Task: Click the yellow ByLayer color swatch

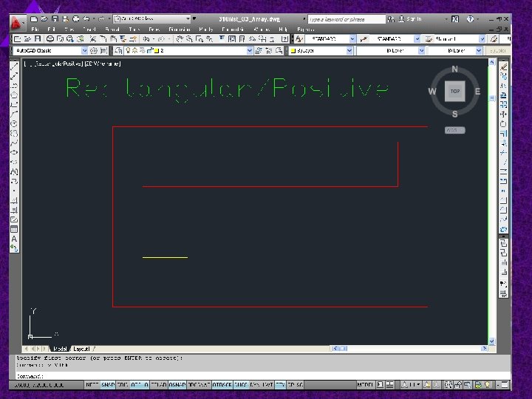Action: coord(293,51)
